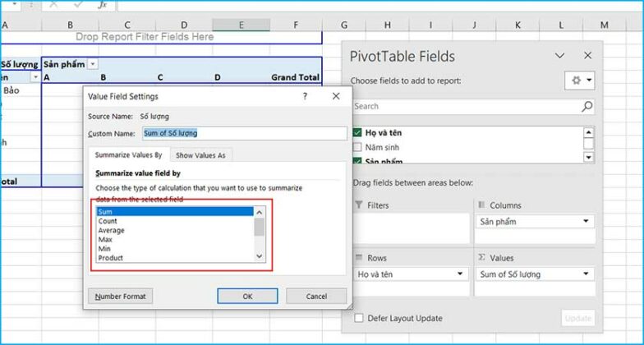
Task: Open the gear Tools menu in PivotTable Fields
Action: click(579, 80)
